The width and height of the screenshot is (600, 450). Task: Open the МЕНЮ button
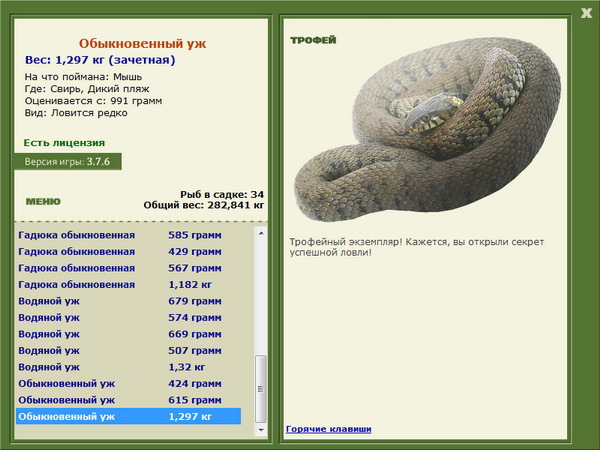pyautogui.click(x=43, y=202)
